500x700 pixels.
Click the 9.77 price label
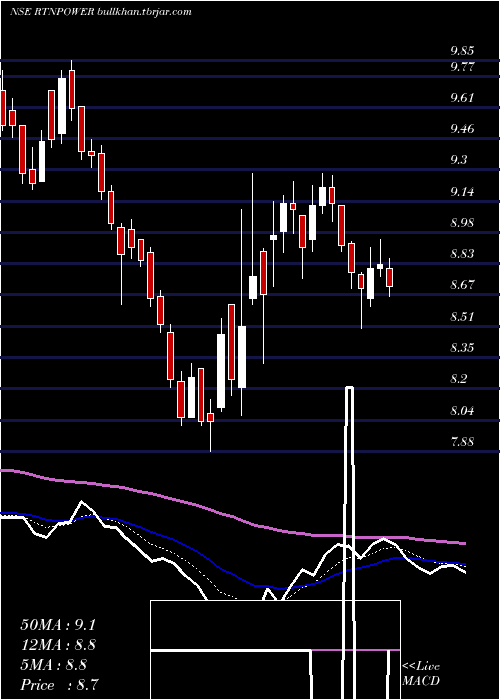(x=462, y=67)
